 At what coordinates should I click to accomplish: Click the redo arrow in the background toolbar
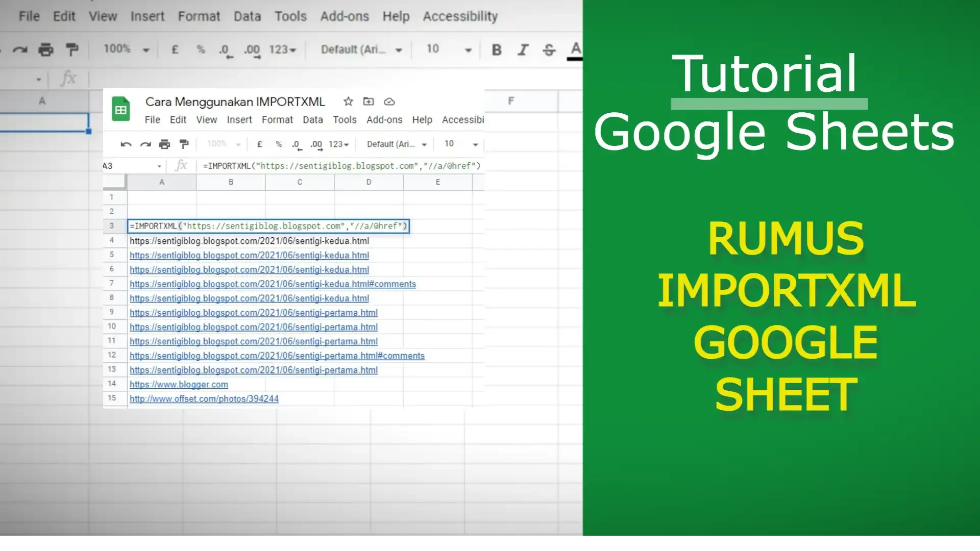pyautogui.click(x=20, y=49)
